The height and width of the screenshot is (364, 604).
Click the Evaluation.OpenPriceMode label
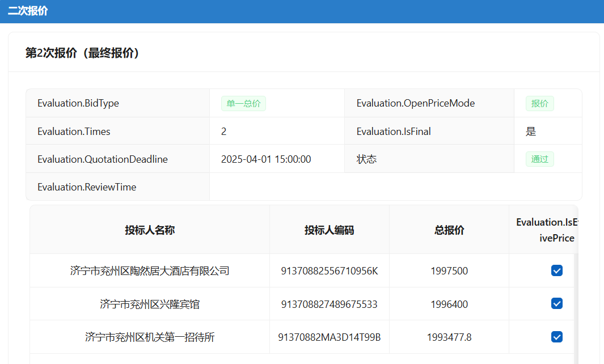(416, 103)
